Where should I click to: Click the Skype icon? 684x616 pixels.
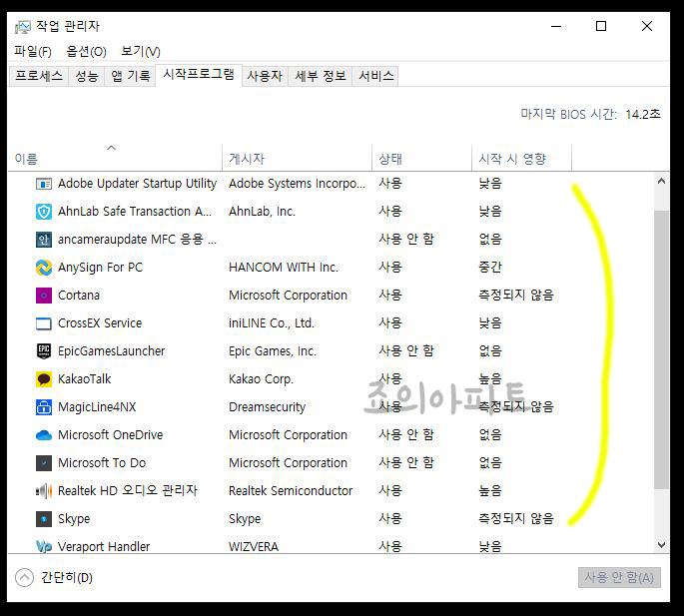(x=44, y=519)
